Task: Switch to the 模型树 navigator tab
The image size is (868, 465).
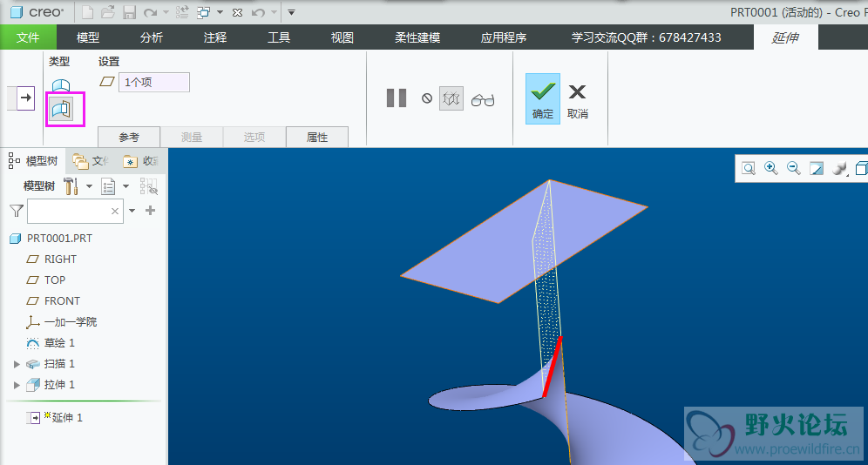Action: (33, 161)
